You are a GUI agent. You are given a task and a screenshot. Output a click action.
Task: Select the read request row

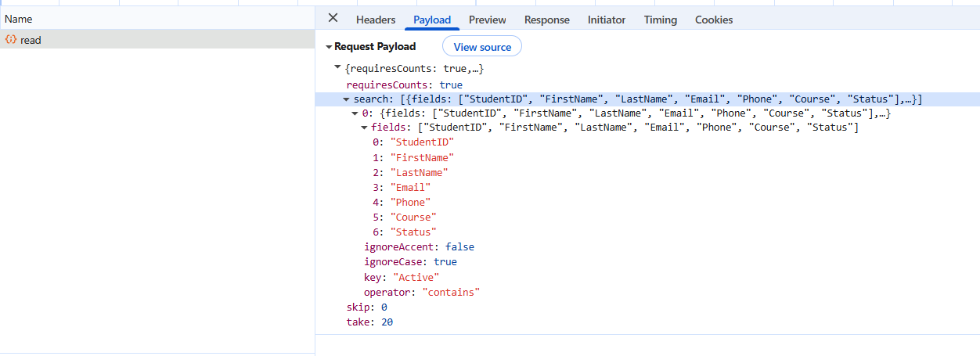(x=157, y=40)
